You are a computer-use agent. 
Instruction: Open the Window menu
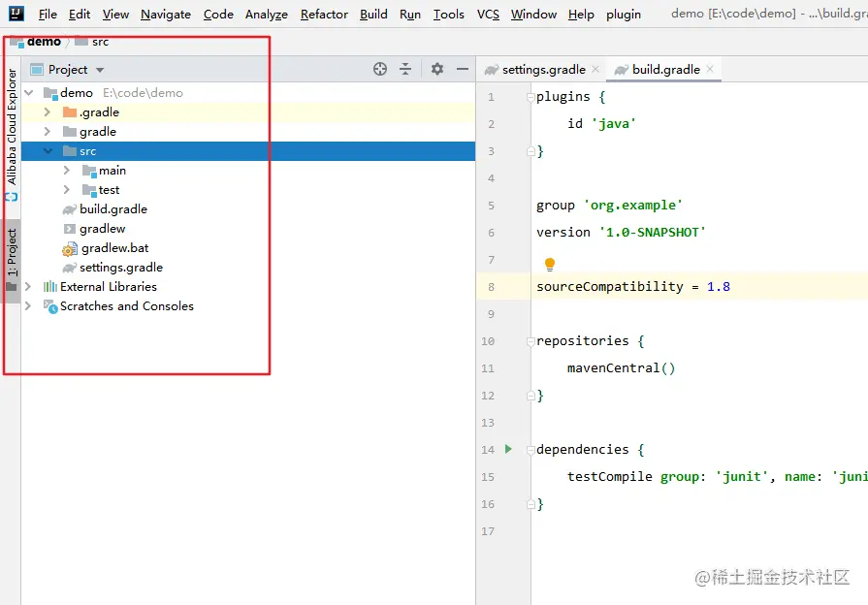533,15
